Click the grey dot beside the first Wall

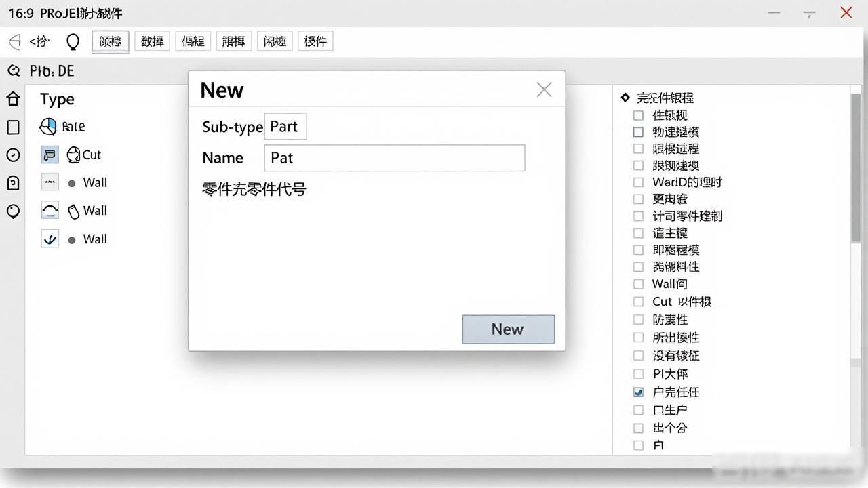click(72, 184)
